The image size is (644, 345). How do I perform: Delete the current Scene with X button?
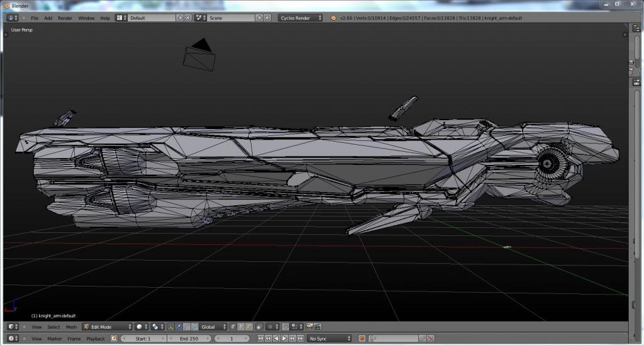pos(267,18)
